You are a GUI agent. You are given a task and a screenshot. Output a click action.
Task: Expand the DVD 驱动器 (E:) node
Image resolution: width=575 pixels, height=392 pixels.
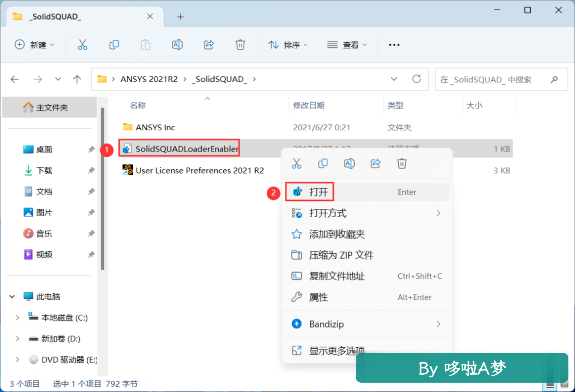tap(17, 360)
